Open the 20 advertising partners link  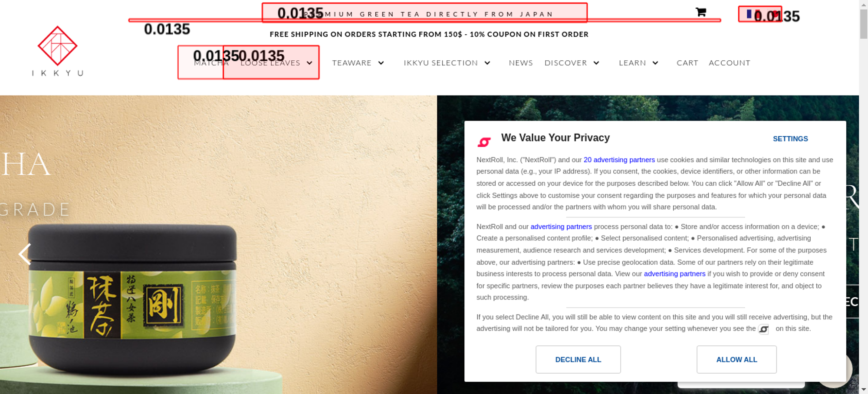(619, 160)
